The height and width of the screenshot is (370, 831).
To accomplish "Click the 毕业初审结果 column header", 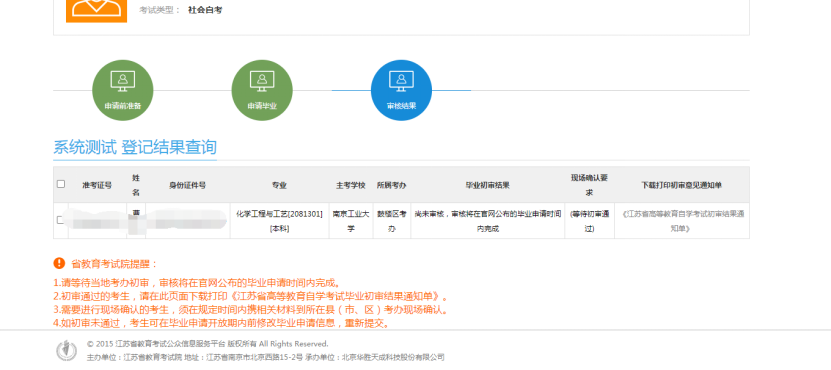I will [x=487, y=185].
